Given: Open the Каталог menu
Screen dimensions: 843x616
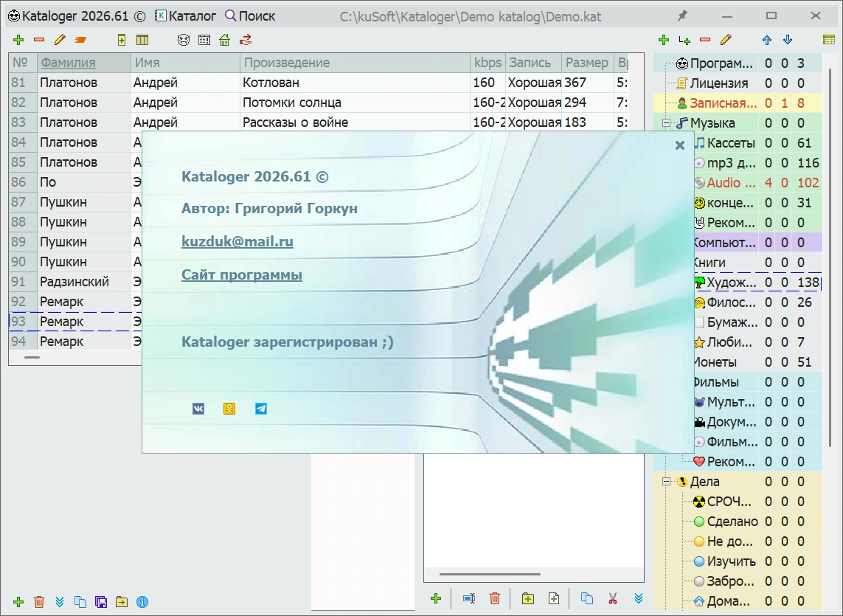Looking at the screenshot, I should (x=185, y=16).
